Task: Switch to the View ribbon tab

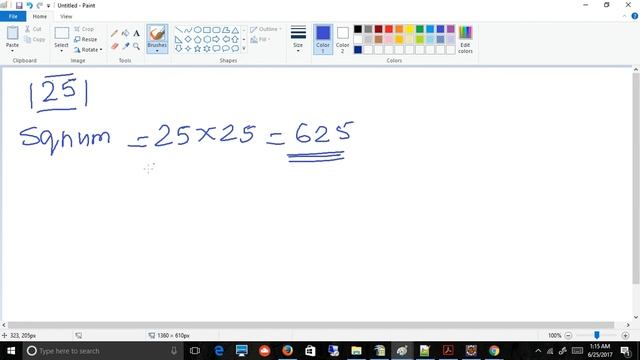Action: [x=66, y=16]
